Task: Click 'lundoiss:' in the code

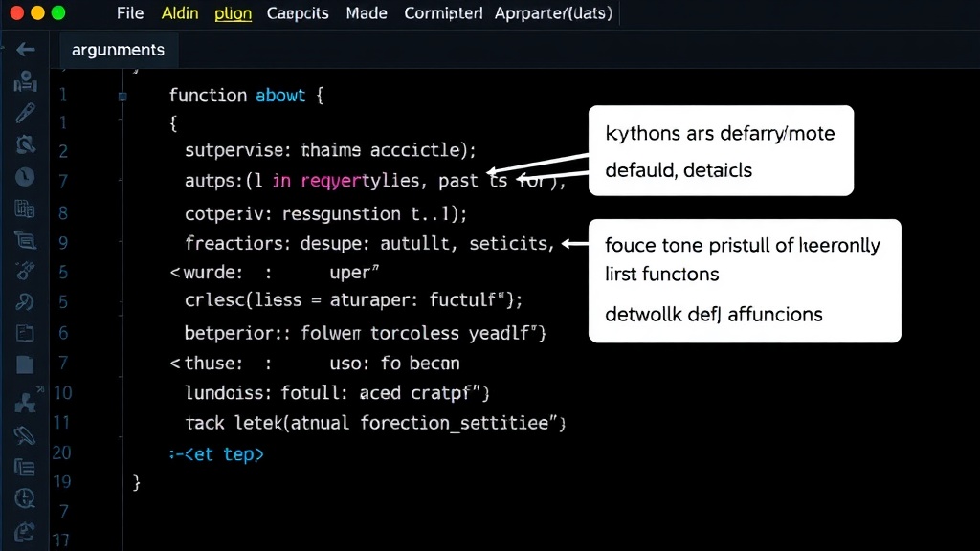Action: pos(228,393)
